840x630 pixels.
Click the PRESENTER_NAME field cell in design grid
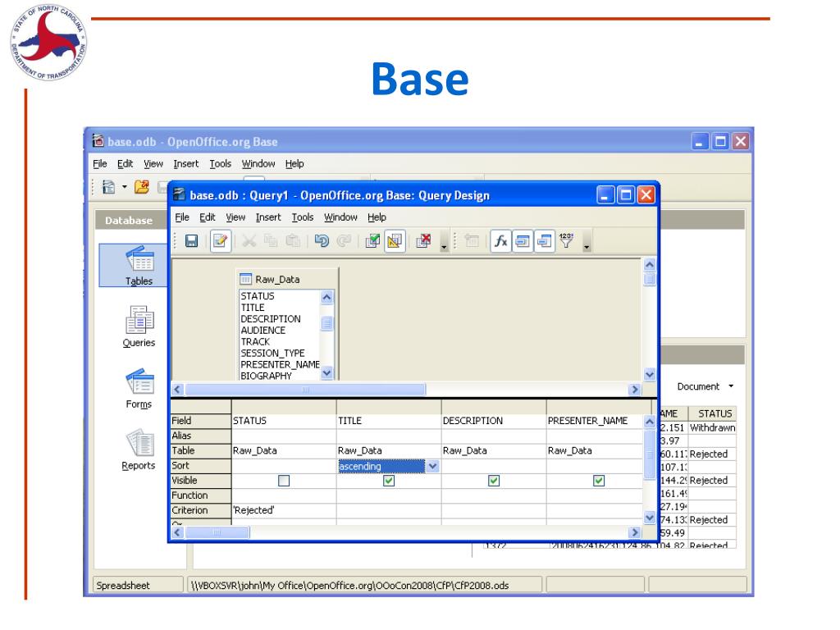[595, 421]
